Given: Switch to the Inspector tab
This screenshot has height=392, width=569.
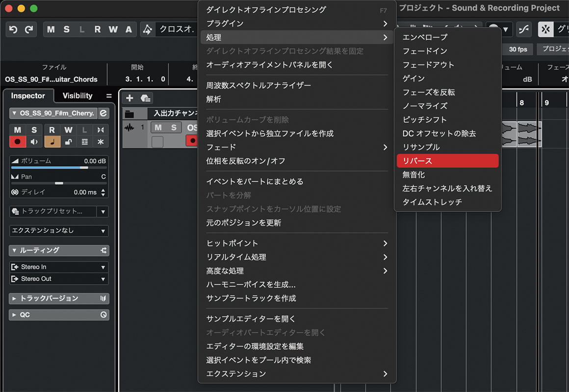Looking at the screenshot, I should click(x=28, y=96).
